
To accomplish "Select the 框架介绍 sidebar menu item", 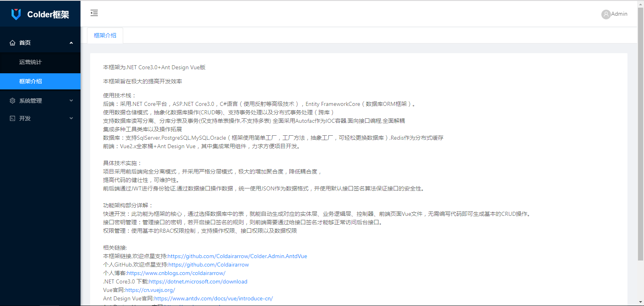I will (40, 81).
